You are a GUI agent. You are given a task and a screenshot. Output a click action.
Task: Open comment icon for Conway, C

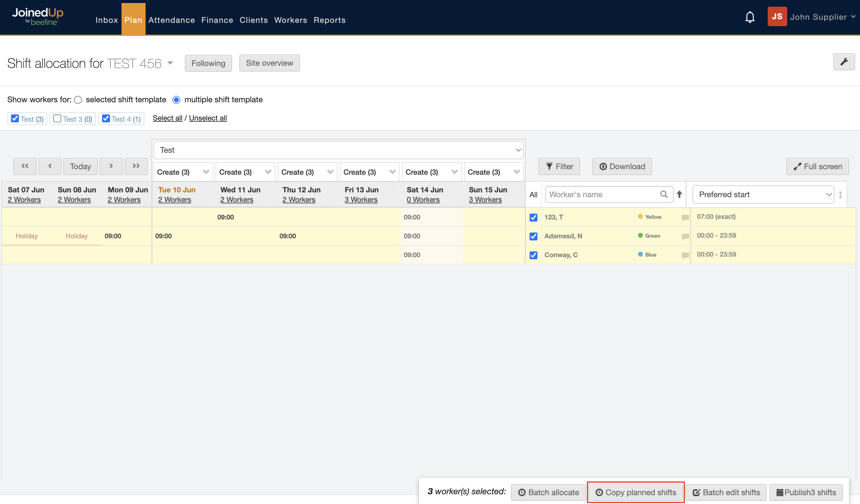pyautogui.click(x=685, y=255)
